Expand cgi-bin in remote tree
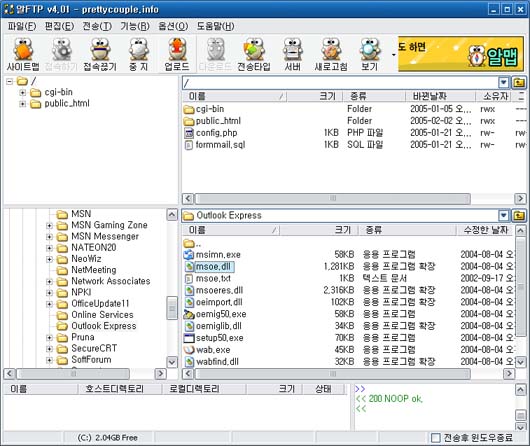This screenshot has width=530, height=446. (22, 93)
